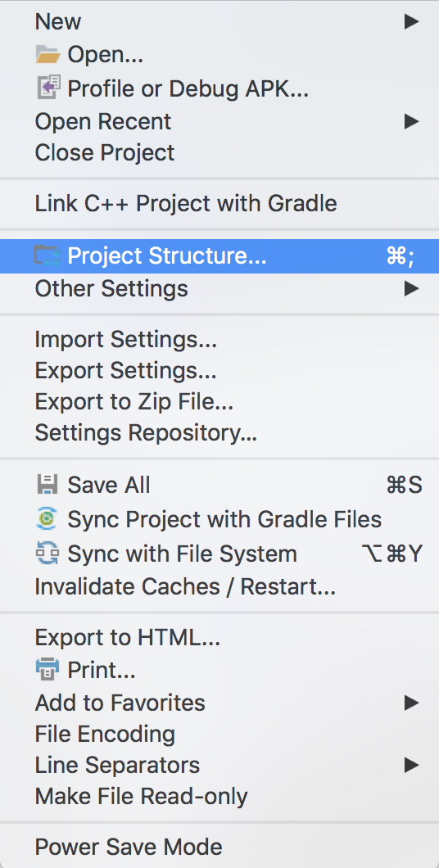Expand the Other Settings submenu arrow

coord(411,288)
